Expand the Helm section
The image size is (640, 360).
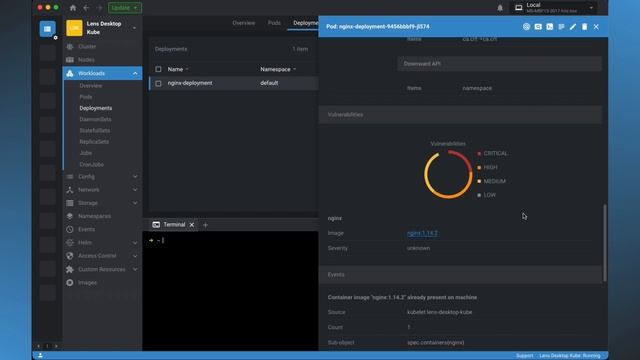click(135, 242)
